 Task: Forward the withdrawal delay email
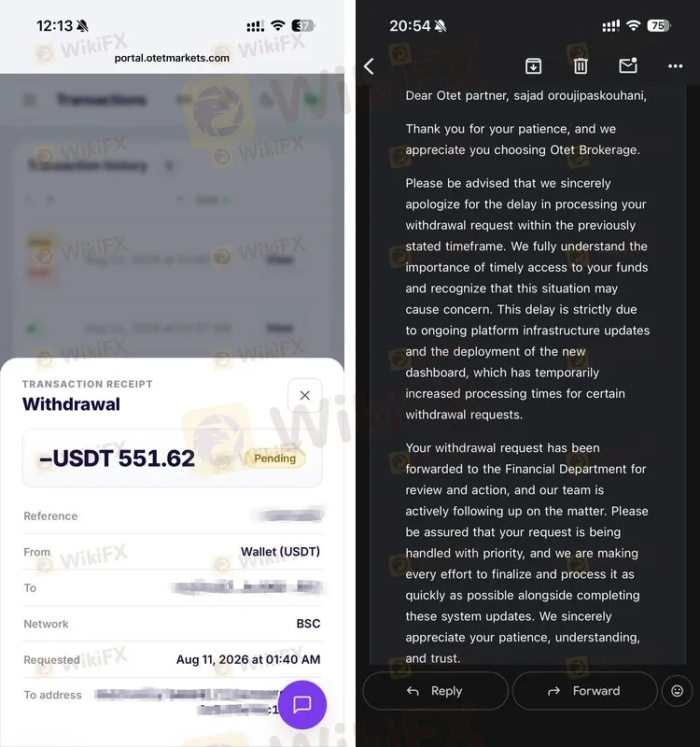click(585, 690)
